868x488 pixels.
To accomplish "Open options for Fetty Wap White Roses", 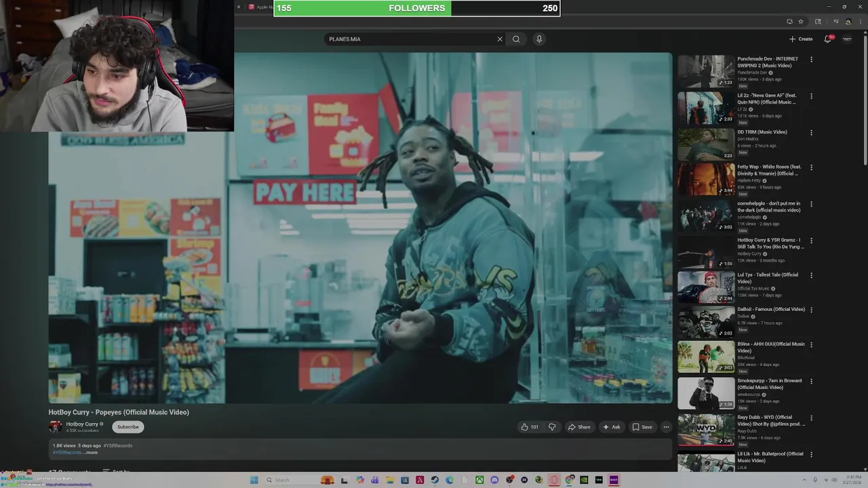I will 811,167.
